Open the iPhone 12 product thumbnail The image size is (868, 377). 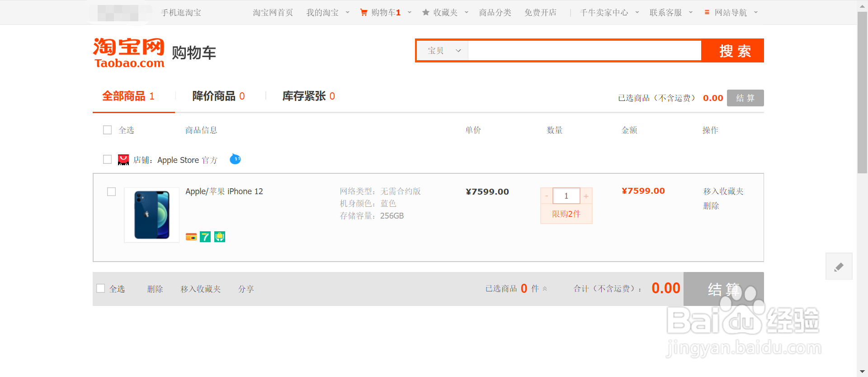[152, 215]
